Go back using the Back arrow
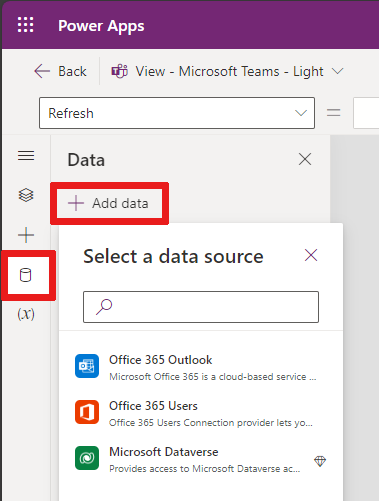 pos(60,71)
